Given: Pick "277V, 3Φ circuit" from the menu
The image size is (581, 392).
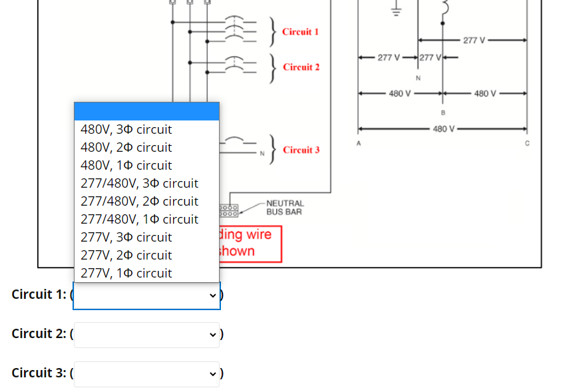Looking at the screenshot, I should pos(126,237).
